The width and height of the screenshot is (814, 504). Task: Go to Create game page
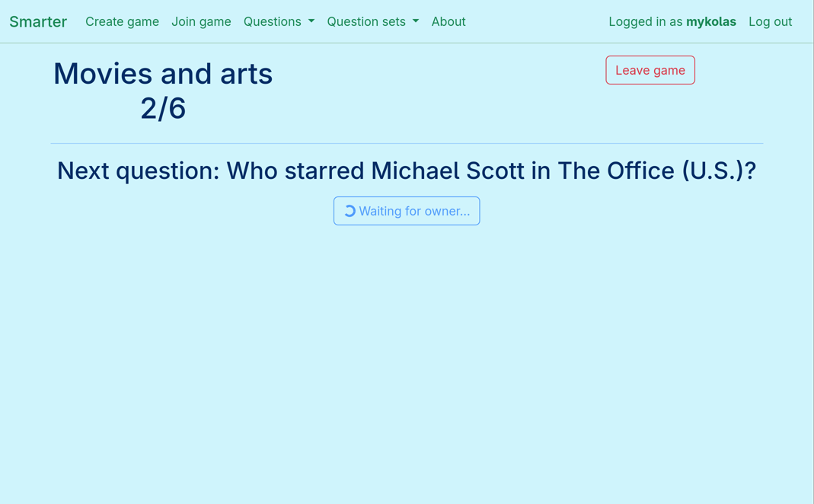coord(122,21)
